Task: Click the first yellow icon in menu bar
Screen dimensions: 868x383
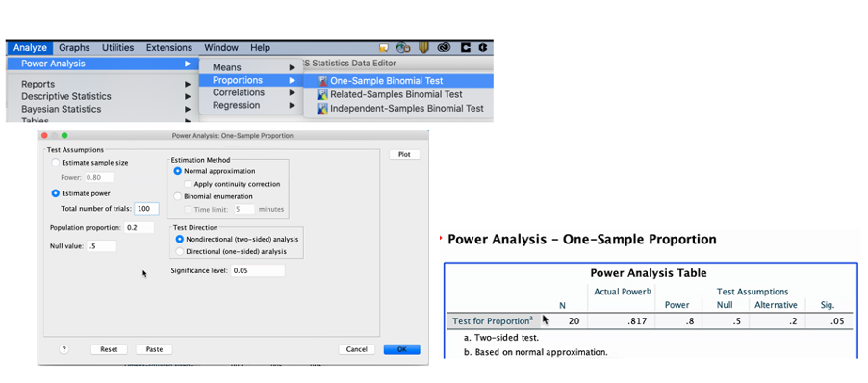Action: point(384,48)
